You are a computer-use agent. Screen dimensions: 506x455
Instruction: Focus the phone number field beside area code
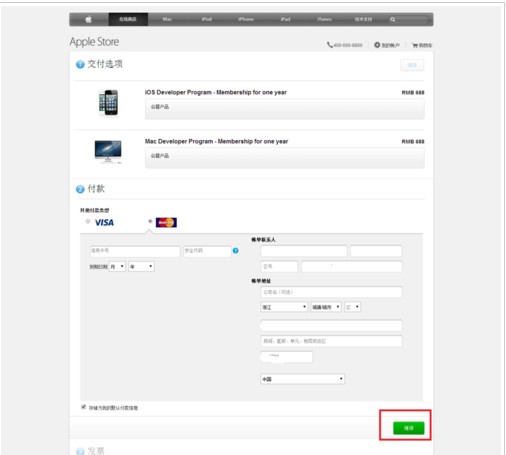point(352,267)
